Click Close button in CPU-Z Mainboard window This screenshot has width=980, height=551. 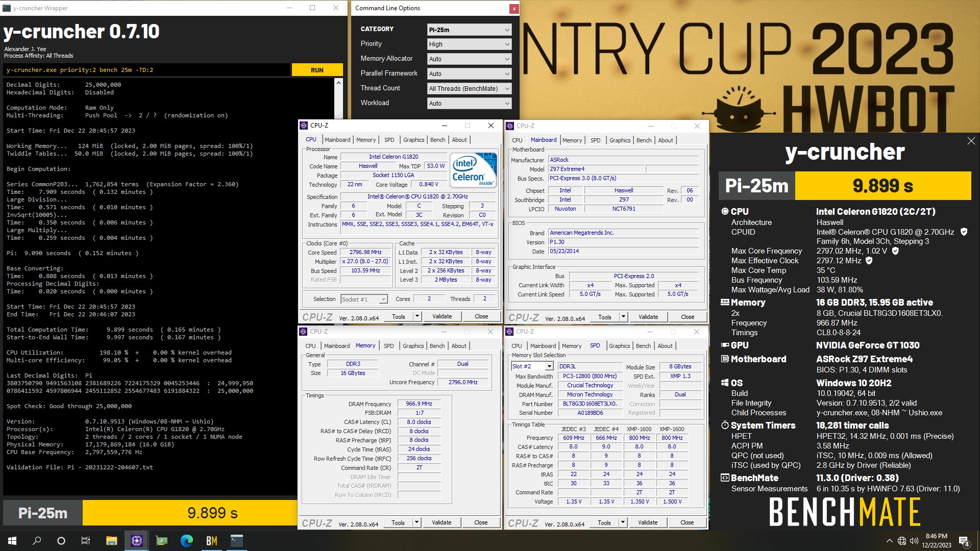[x=688, y=317]
